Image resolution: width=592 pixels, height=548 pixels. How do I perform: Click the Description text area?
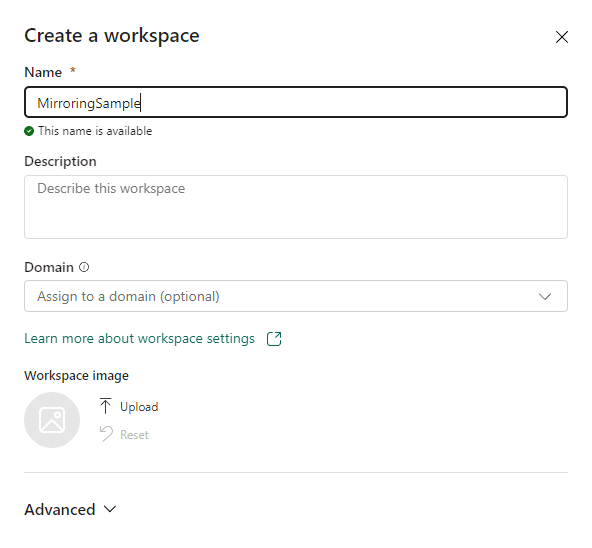pyautogui.click(x=296, y=207)
